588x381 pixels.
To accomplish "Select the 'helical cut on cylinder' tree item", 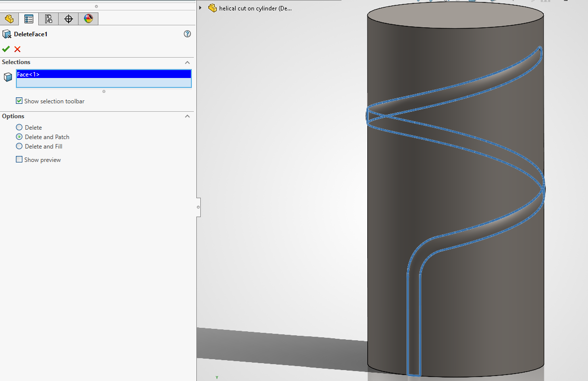I will [x=255, y=8].
